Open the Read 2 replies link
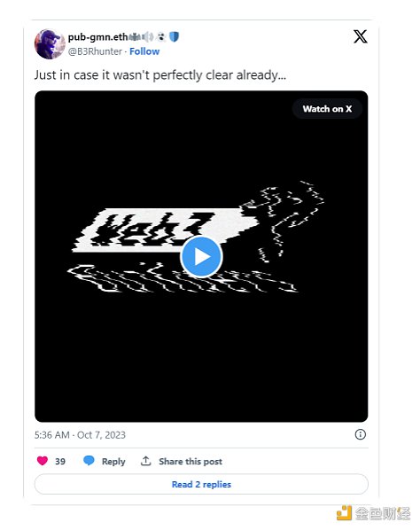Screen dimensions: 420x530 201,485
